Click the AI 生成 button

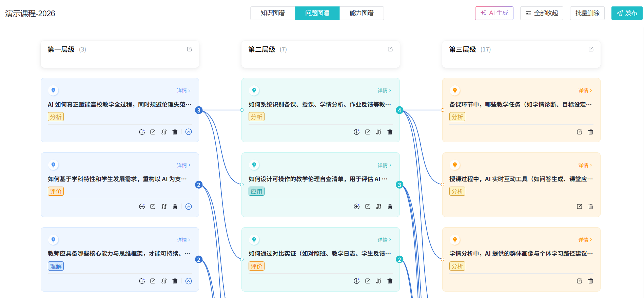pos(494,13)
